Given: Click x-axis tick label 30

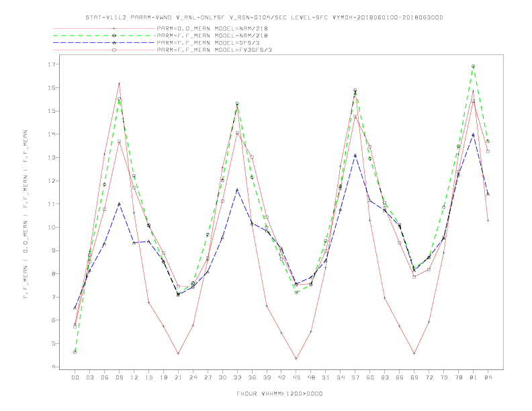Looking at the screenshot, I should [x=222, y=377].
